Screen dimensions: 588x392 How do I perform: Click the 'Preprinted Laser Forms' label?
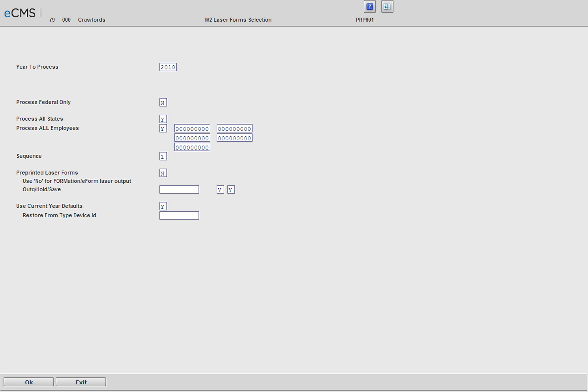pyautogui.click(x=47, y=173)
